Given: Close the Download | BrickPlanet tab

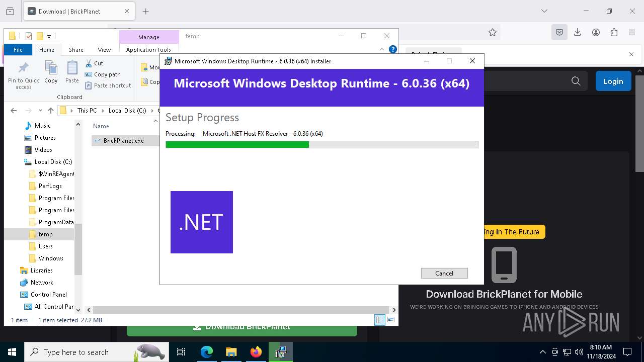Looking at the screenshot, I should point(127,11).
